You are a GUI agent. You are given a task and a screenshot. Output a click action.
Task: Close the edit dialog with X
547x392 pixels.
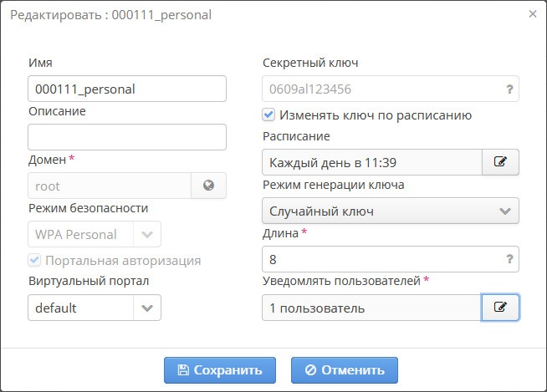point(533,14)
